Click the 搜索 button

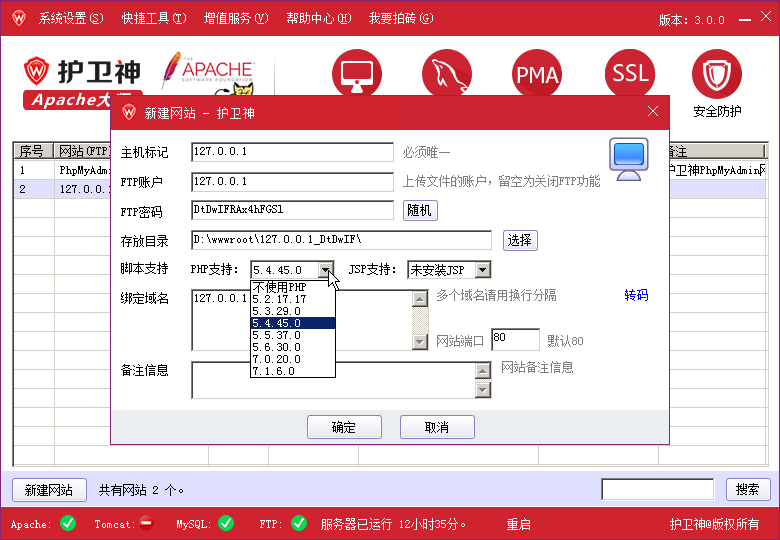[748, 489]
